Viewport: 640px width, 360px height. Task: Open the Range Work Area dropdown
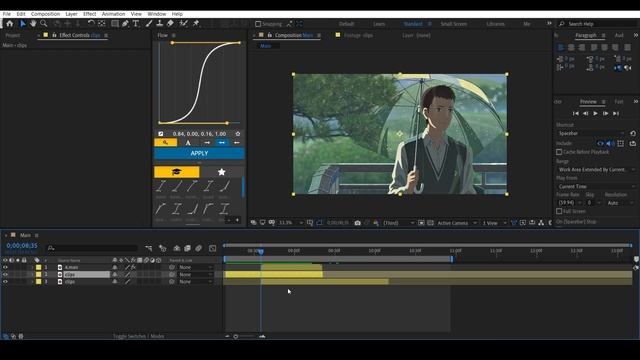tap(596, 169)
